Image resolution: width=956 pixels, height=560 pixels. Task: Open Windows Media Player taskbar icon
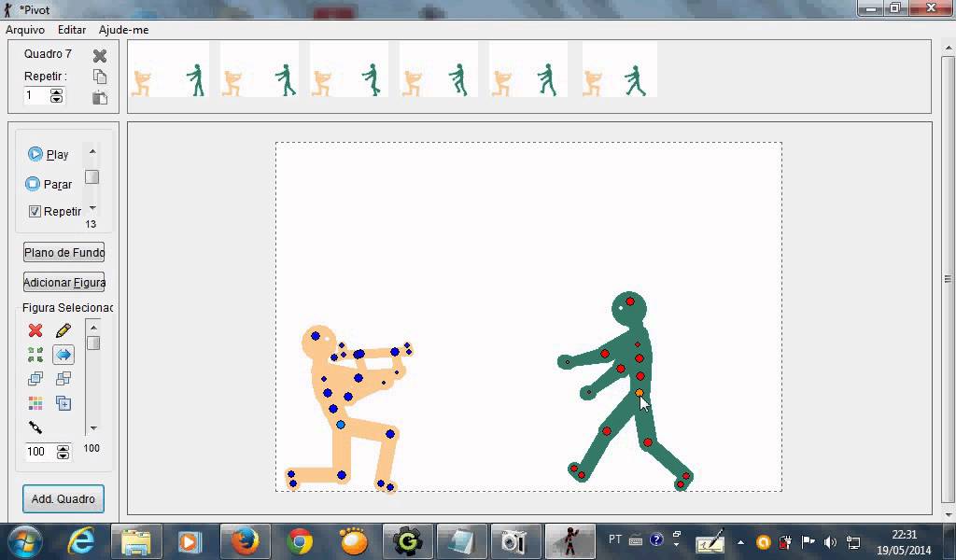pos(190,541)
